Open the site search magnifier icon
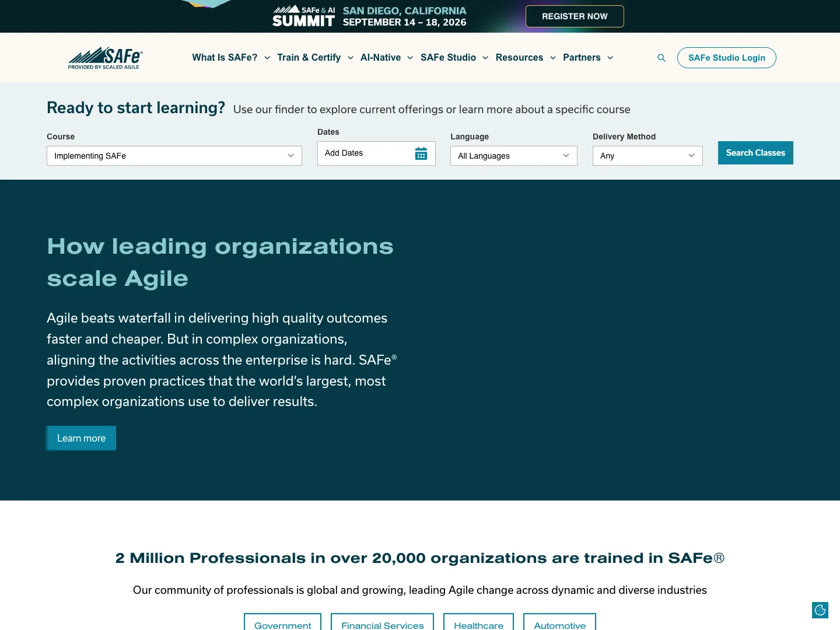The height and width of the screenshot is (630, 840). click(x=661, y=58)
